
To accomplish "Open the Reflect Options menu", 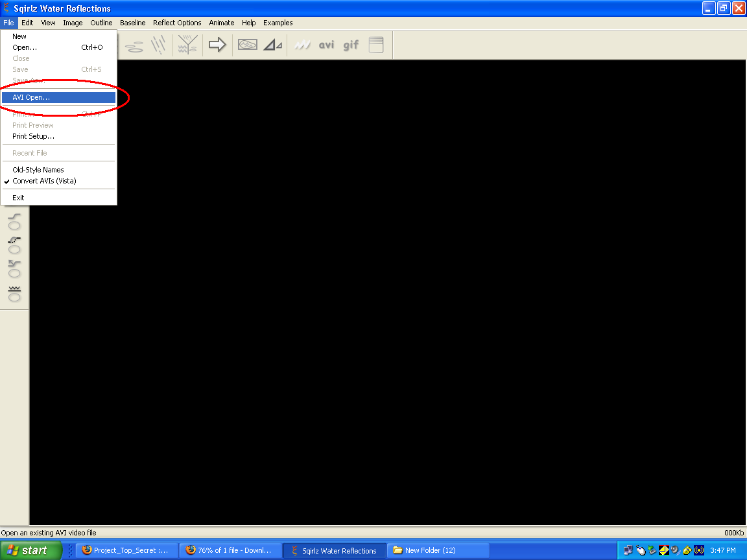I will 177,23.
